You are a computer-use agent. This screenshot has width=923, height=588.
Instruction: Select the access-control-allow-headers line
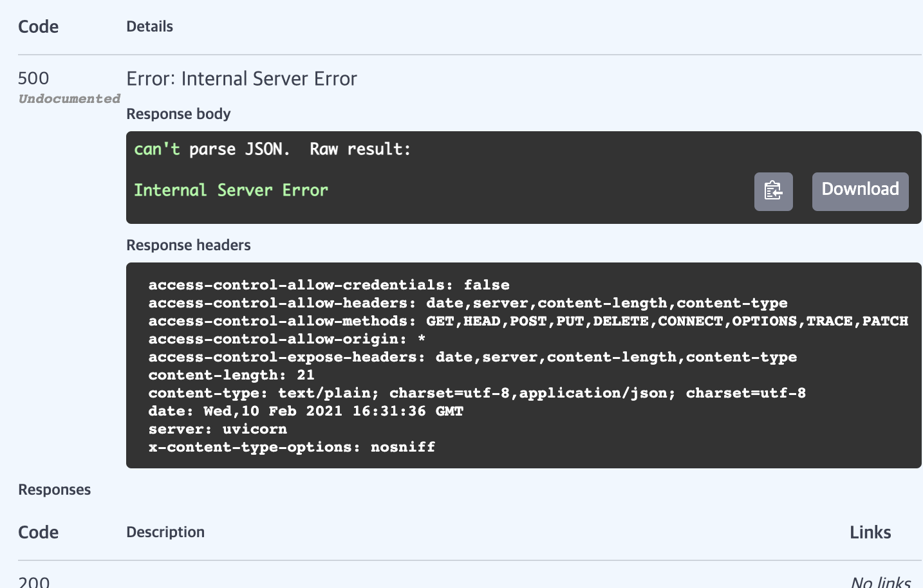coord(468,303)
